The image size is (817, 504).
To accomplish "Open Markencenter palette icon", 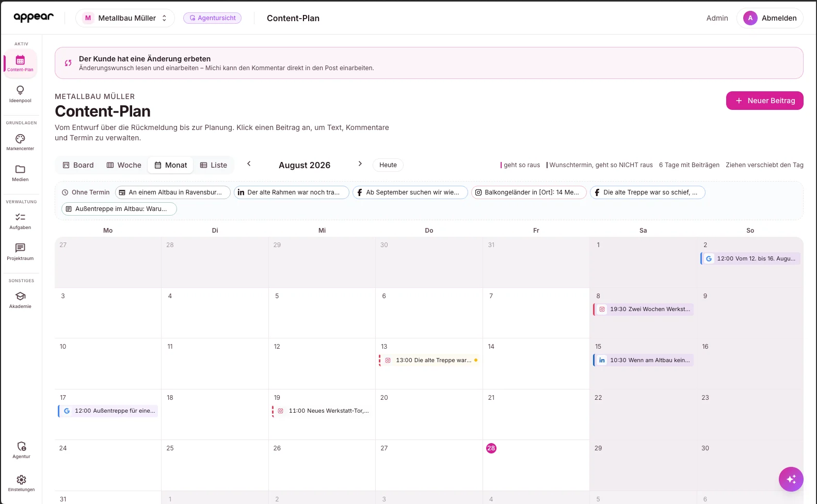I will 20,139.
